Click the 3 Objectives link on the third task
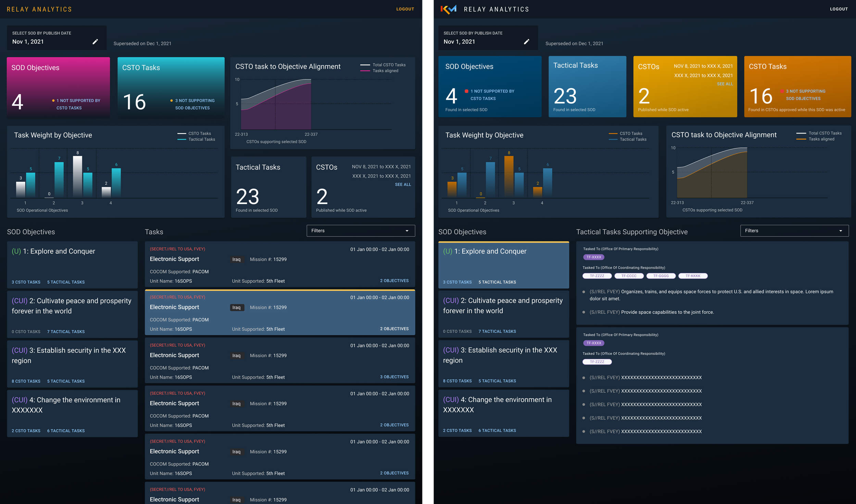Image resolution: width=856 pixels, height=504 pixels. (394, 377)
